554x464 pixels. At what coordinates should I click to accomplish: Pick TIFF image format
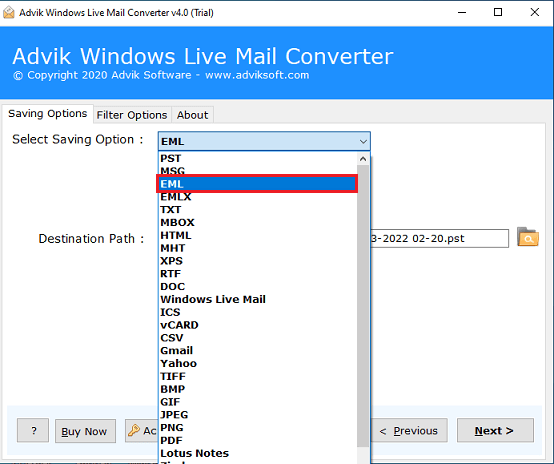pos(258,376)
